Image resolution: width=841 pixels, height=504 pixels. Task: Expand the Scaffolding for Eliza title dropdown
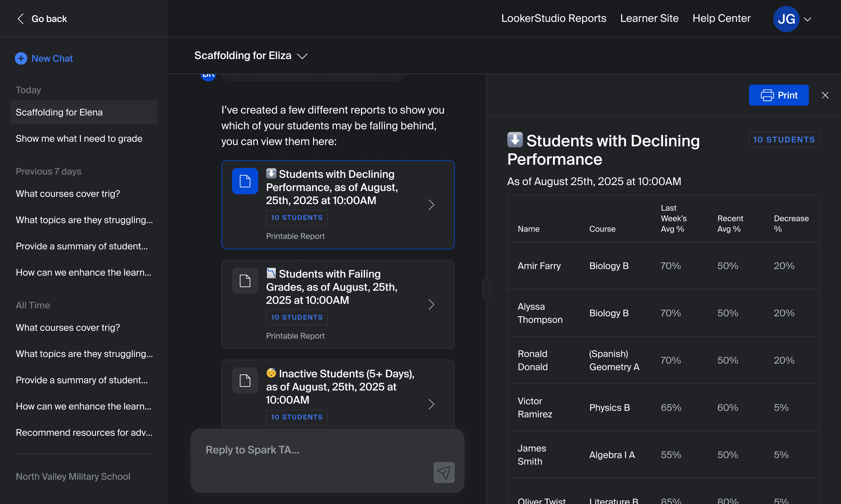point(302,56)
